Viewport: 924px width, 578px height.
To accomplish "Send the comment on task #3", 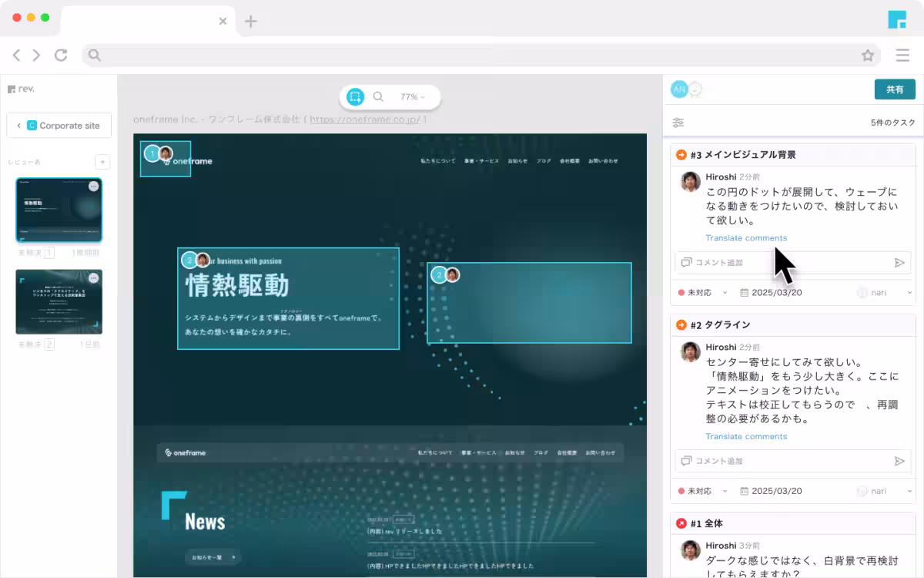I will 899,263.
